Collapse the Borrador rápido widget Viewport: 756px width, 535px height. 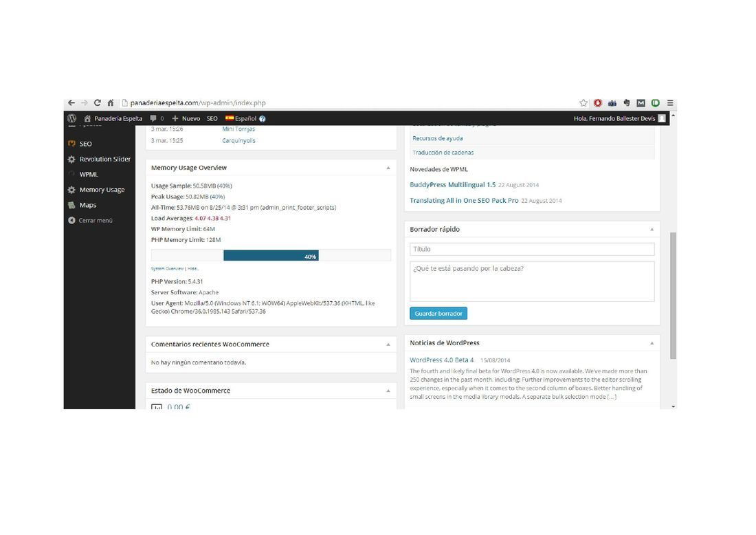[x=652, y=229]
